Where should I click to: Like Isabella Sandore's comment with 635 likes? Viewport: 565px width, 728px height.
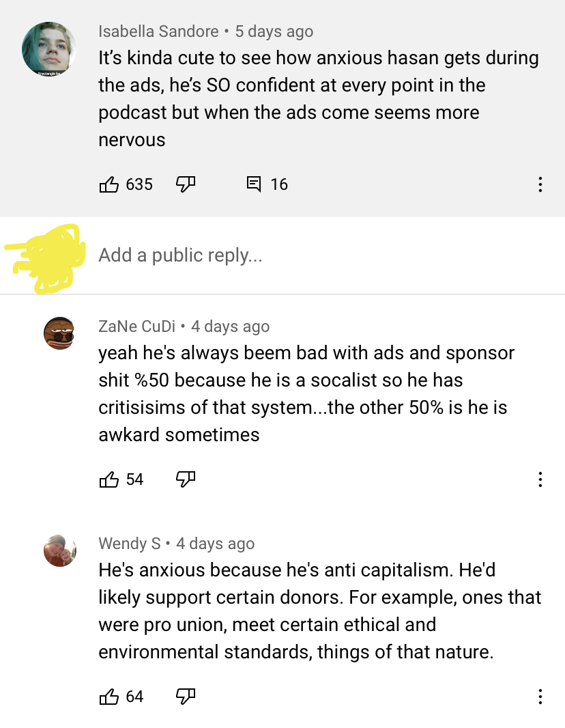pyautogui.click(x=109, y=184)
